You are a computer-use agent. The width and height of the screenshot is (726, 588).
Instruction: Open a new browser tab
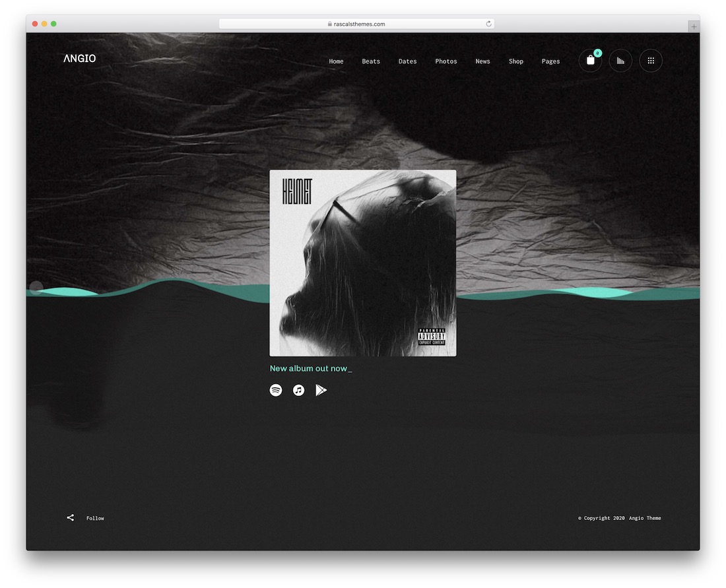click(694, 27)
